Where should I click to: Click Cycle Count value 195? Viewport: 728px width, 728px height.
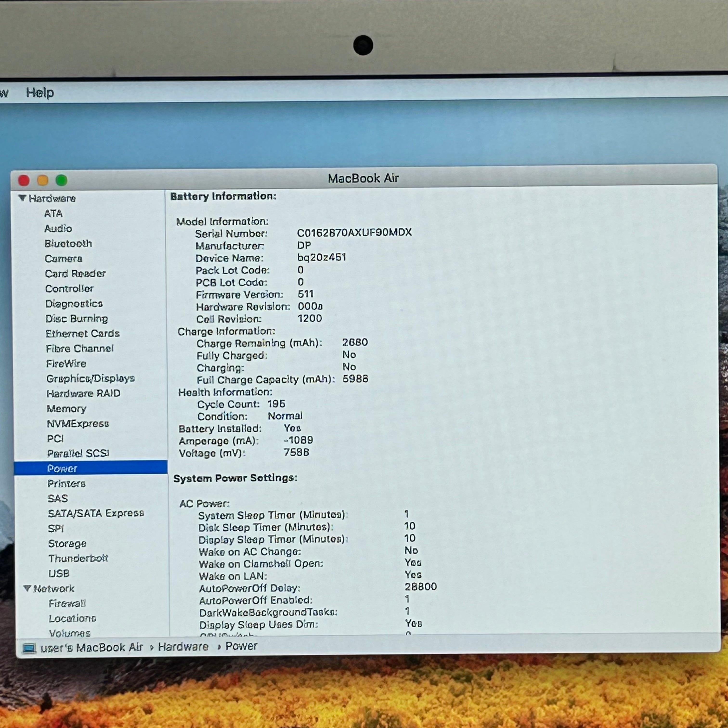click(276, 404)
